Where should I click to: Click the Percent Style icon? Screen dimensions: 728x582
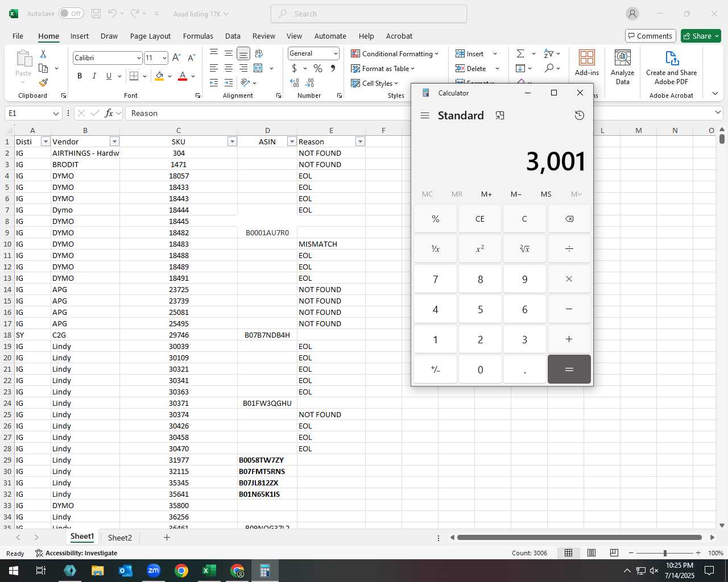(318, 68)
